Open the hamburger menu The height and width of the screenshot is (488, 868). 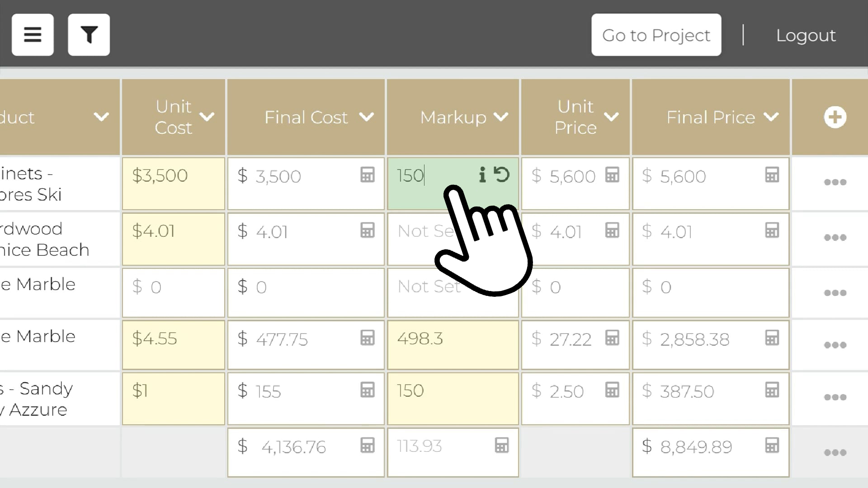(33, 35)
